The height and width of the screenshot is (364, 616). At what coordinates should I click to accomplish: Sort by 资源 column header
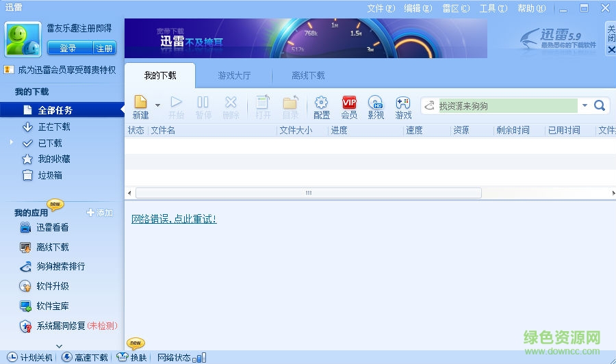(461, 130)
